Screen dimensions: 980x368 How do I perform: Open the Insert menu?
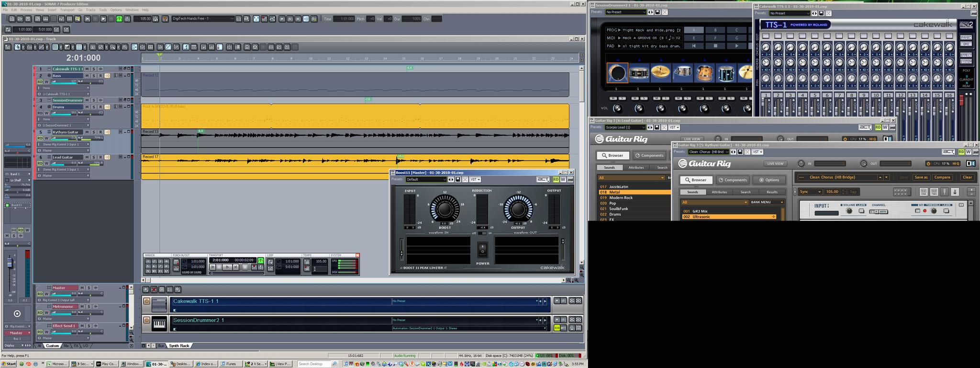tap(52, 10)
